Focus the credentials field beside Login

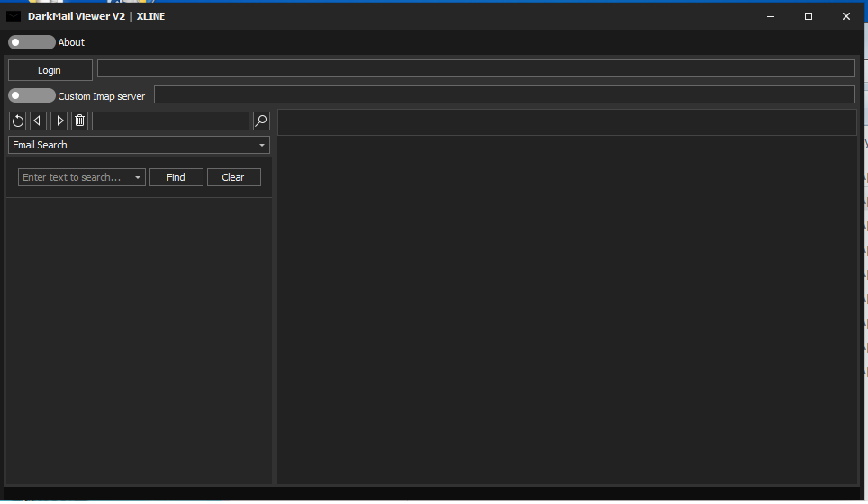coord(475,68)
